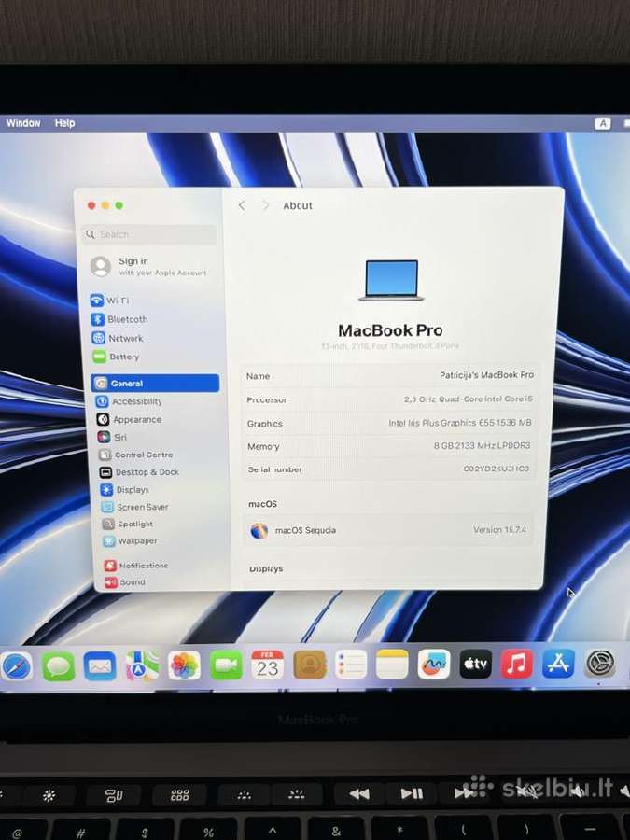Open Appearance settings
Image resolution: width=630 pixels, height=840 pixels.
point(129,419)
